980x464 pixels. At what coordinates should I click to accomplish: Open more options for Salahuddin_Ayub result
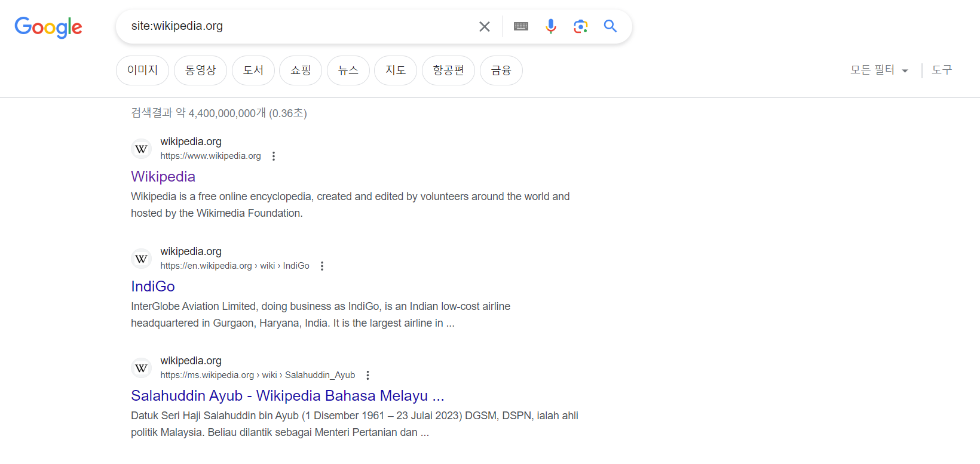367,375
